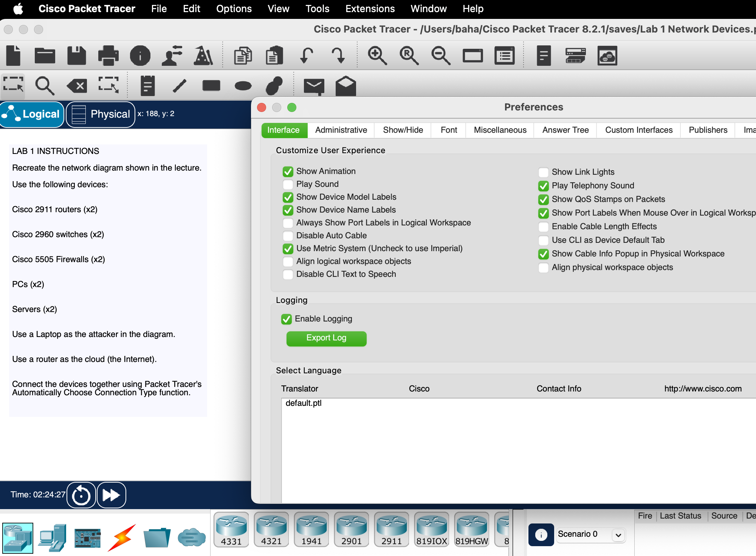
Task: Click the Fast Forward Time button
Action: tap(111, 495)
